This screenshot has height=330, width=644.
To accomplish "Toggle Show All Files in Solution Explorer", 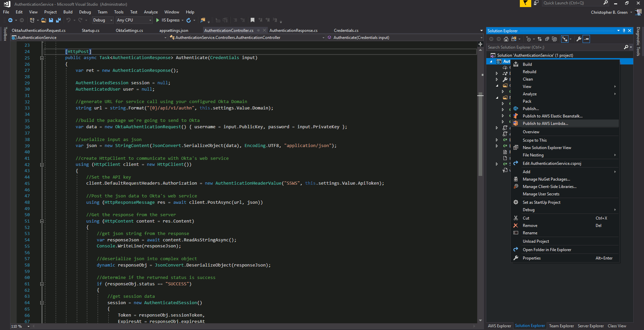I will [x=554, y=39].
